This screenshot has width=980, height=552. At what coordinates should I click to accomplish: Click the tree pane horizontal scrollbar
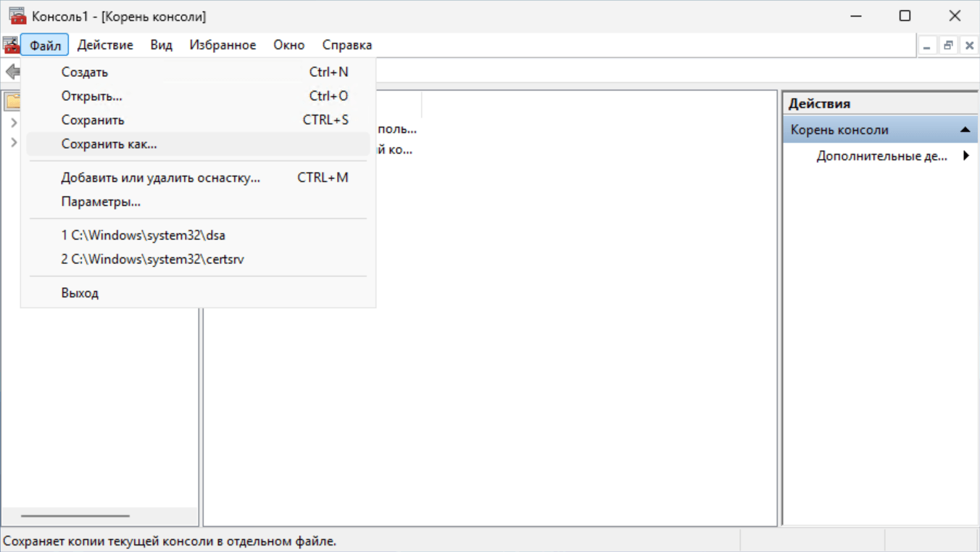click(75, 516)
